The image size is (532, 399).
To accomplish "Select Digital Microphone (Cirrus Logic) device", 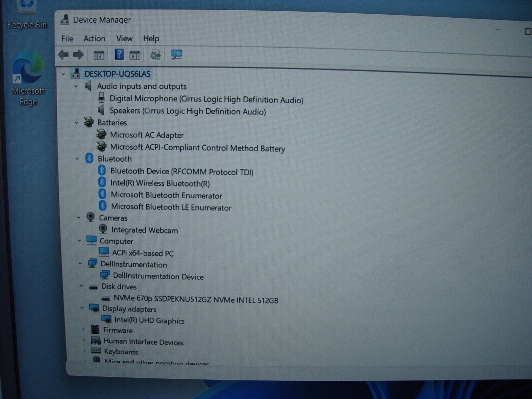I will pyautogui.click(x=206, y=99).
